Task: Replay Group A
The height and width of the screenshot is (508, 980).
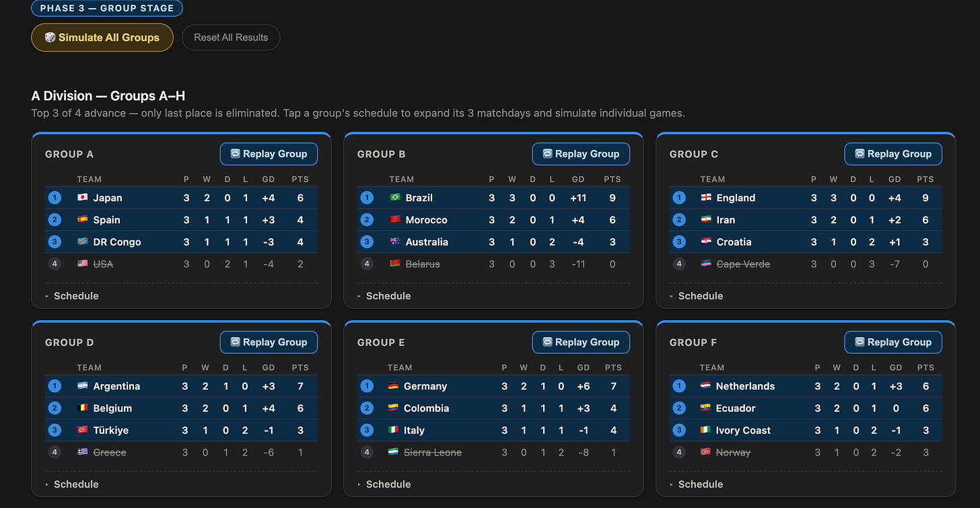Action: point(269,154)
